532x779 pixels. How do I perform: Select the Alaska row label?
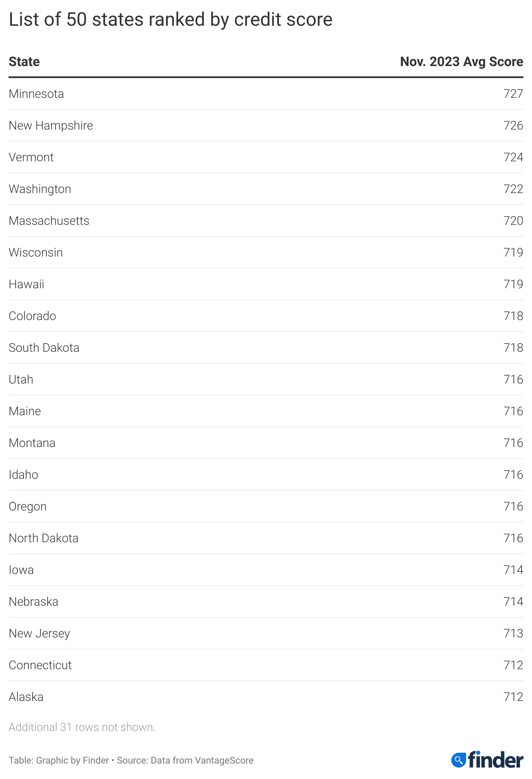point(26,697)
